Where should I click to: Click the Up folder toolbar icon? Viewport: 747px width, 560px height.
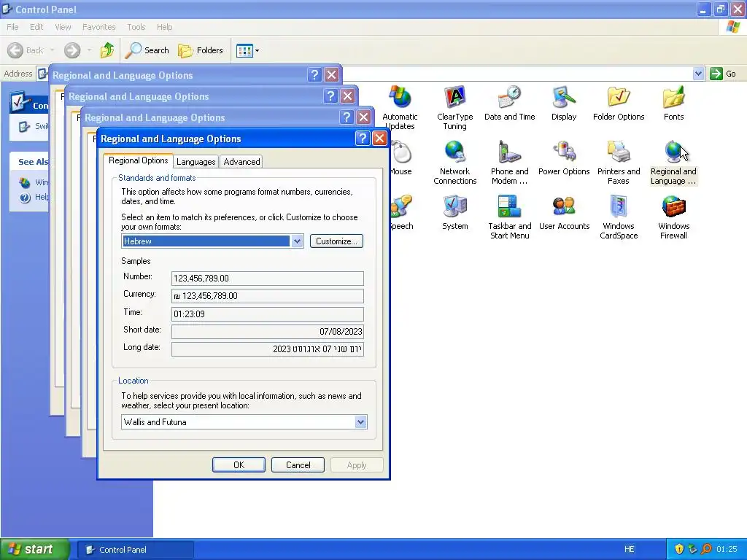click(x=107, y=50)
